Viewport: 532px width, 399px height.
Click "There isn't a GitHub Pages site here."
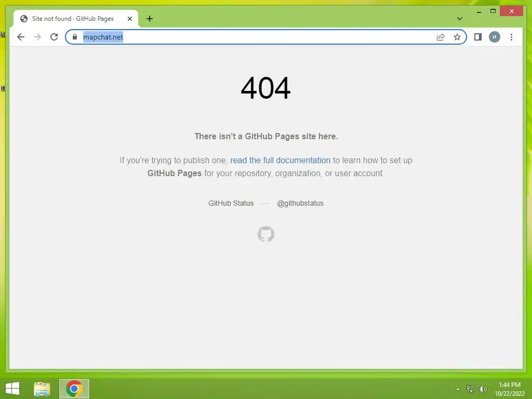click(x=266, y=137)
